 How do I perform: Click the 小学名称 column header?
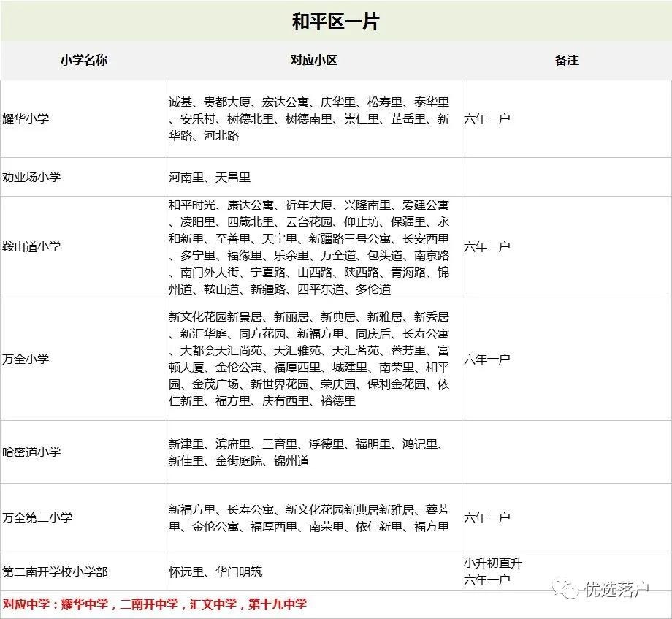point(85,61)
